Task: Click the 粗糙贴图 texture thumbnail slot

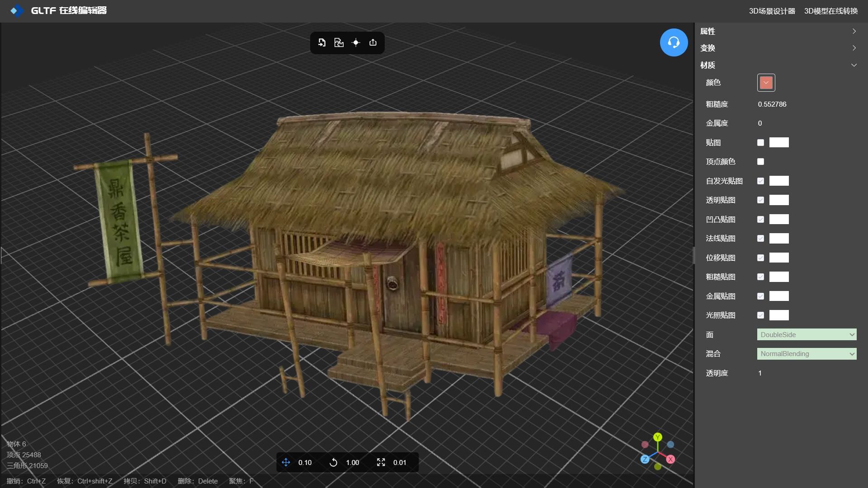Action: tap(779, 277)
